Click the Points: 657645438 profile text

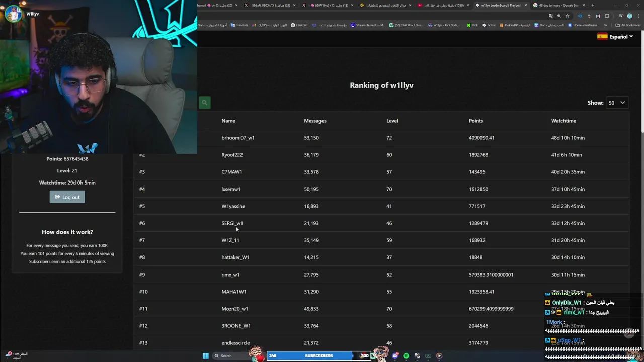point(67,159)
